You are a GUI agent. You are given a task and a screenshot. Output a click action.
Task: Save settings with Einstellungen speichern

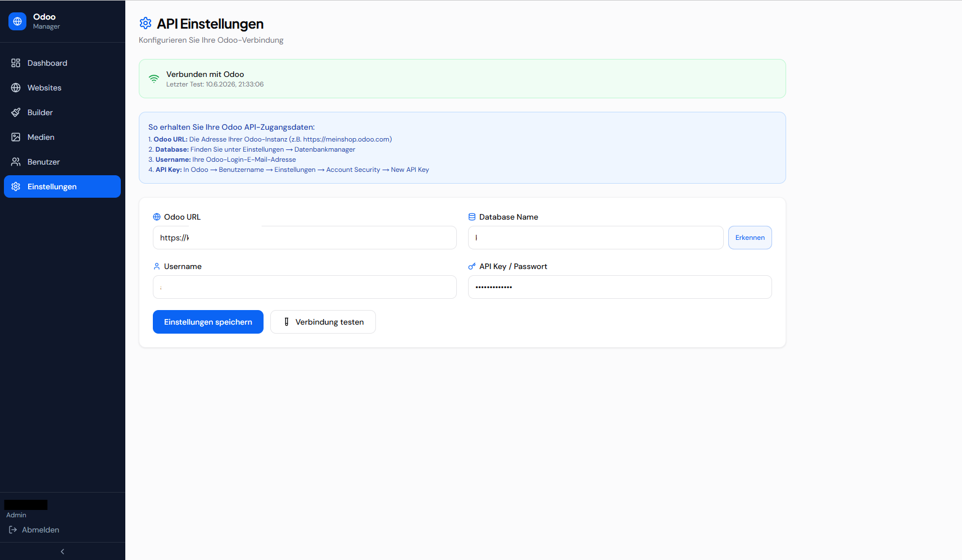click(208, 322)
